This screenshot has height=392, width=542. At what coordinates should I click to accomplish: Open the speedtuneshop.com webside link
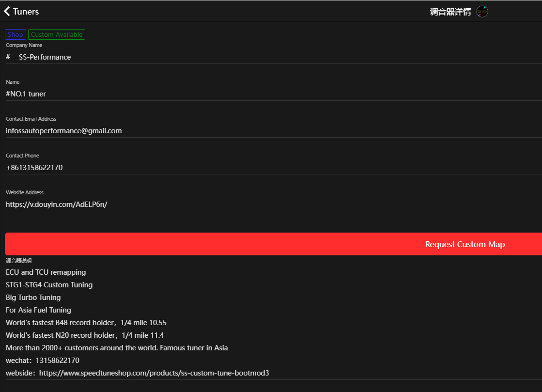(154, 373)
